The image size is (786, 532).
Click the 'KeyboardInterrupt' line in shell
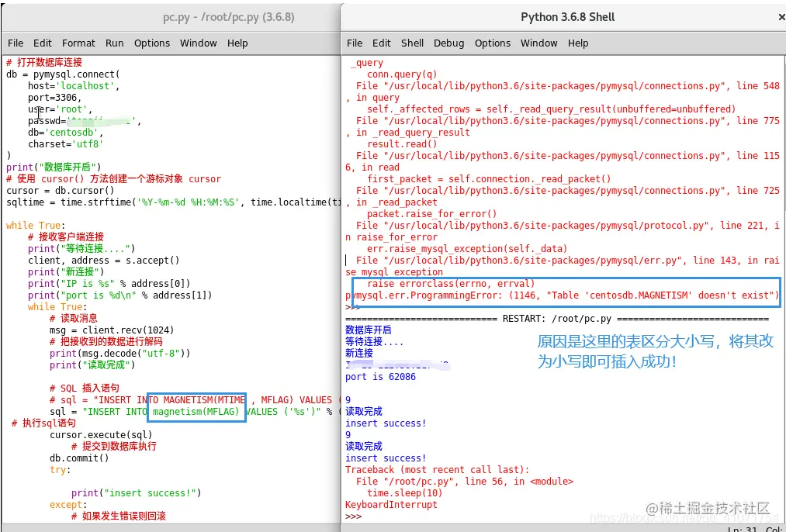click(x=391, y=504)
